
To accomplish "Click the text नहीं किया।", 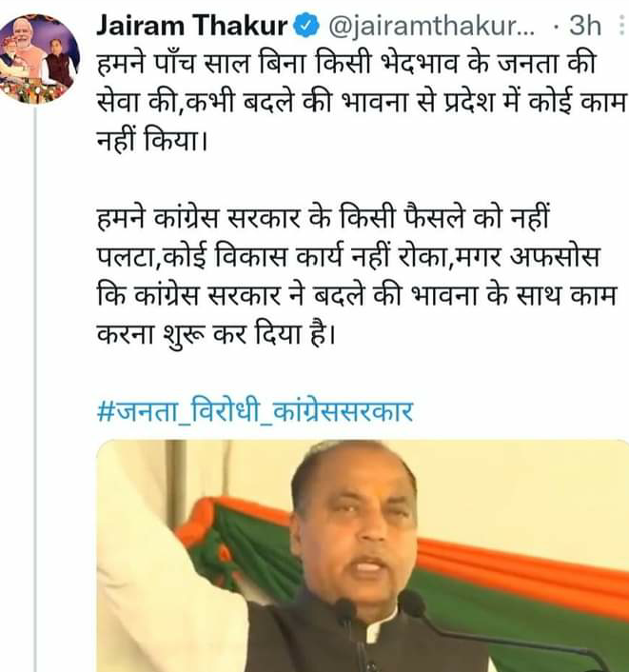I will pyautogui.click(x=152, y=141).
